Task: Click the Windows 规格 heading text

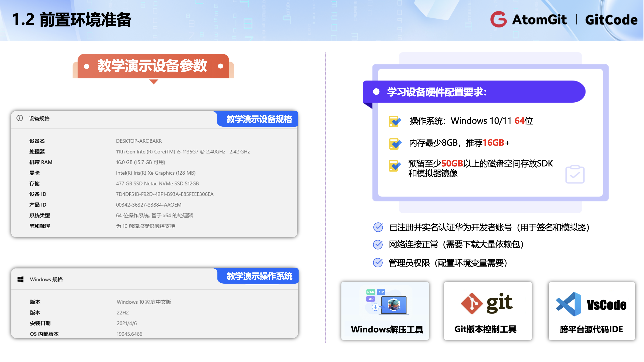Action: pos(46,279)
